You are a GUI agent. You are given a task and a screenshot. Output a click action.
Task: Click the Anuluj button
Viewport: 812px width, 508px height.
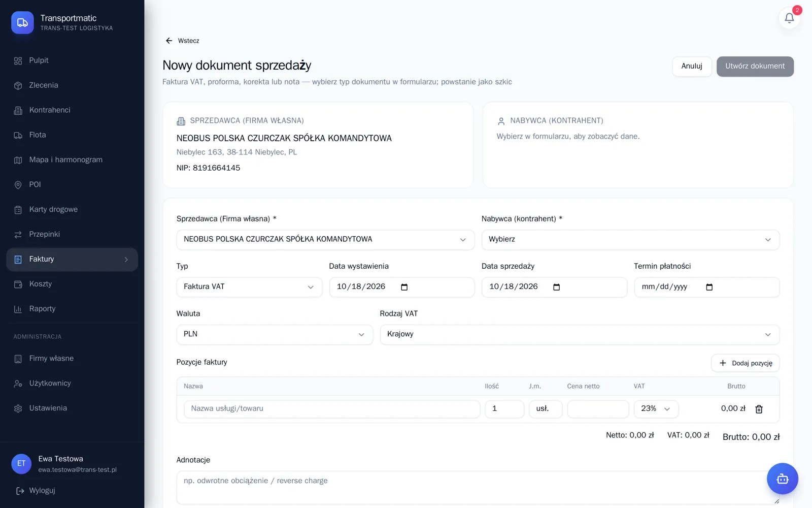click(692, 67)
